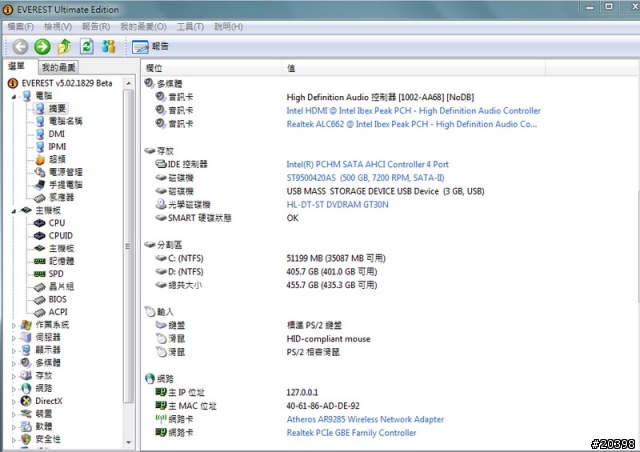Select the 晶片組 chipset icon

[x=40, y=287]
